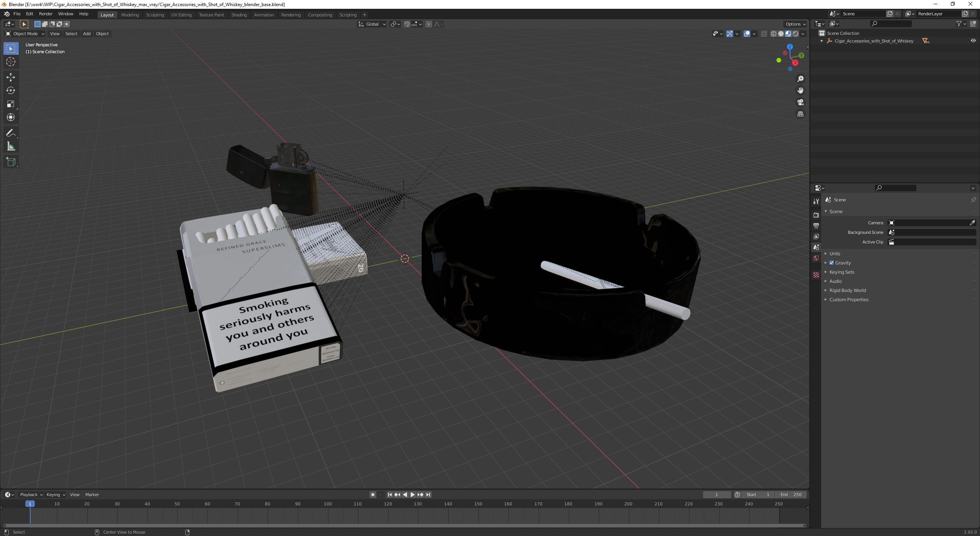Toggle proportional editing button

click(429, 24)
